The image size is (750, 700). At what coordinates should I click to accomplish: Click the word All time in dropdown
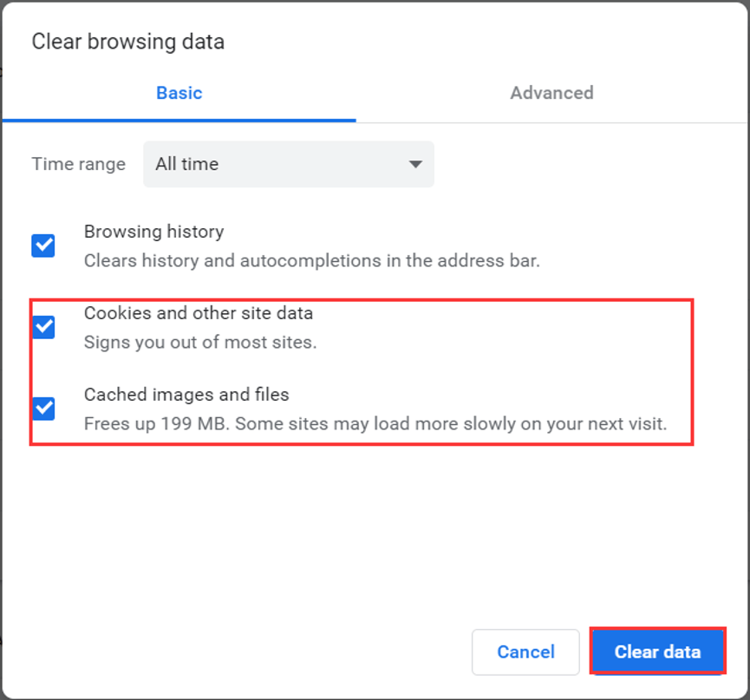[x=187, y=164]
